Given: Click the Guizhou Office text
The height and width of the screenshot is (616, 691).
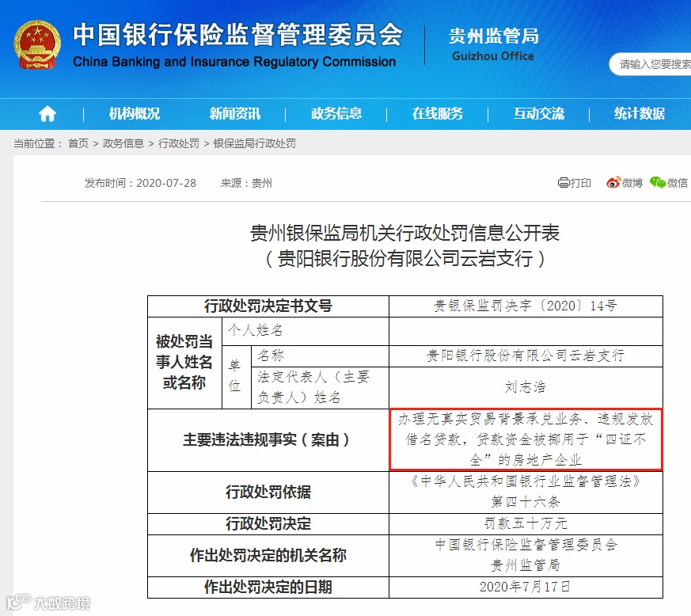Looking at the screenshot, I should tap(492, 56).
